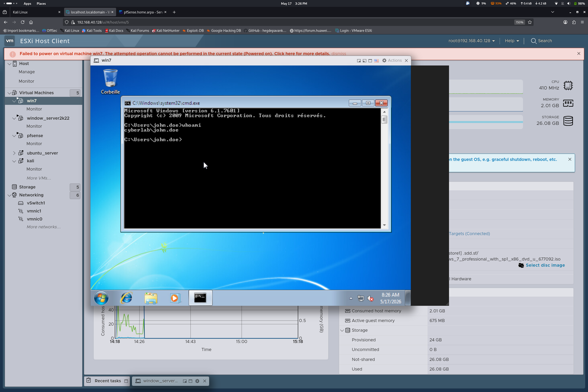Open the win7 console Actions gear menu
Image resolution: width=588 pixels, height=392 pixels.
pyautogui.click(x=392, y=61)
